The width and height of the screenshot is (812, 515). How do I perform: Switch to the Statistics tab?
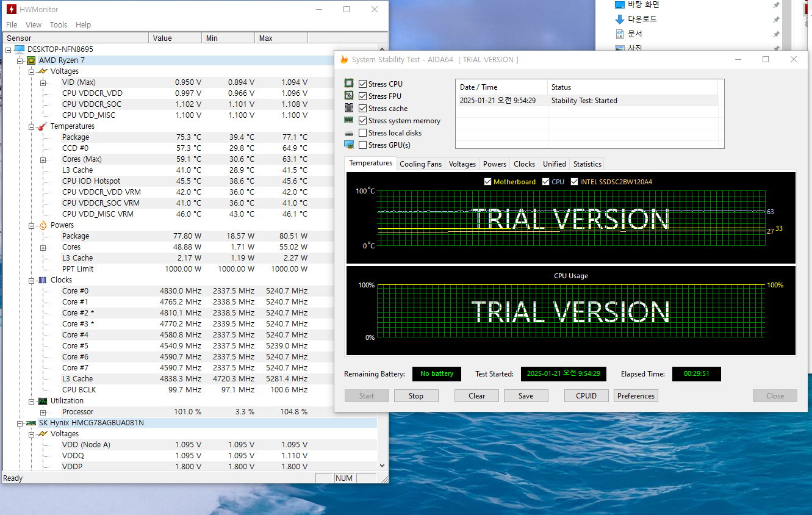coord(587,164)
